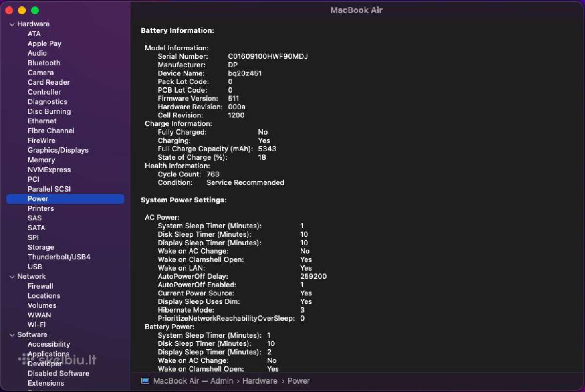Select the Controller entry
Screen dimensions: 585x392
[x=44, y=92]
